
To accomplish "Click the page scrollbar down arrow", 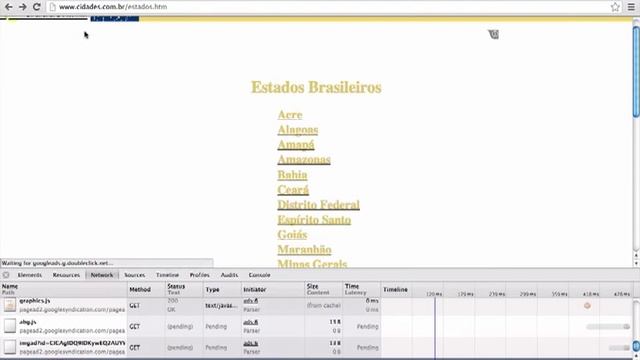I will [x=636, y=264].
